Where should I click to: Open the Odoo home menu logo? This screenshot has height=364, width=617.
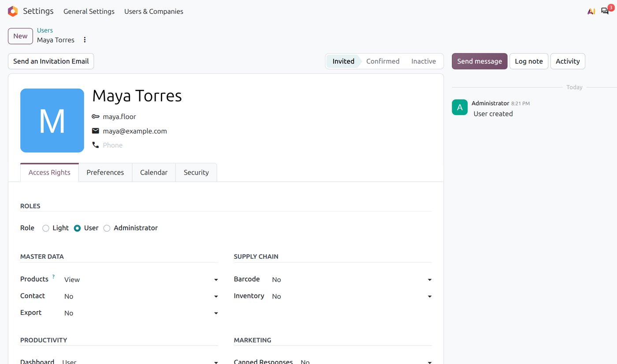point(13,11)
